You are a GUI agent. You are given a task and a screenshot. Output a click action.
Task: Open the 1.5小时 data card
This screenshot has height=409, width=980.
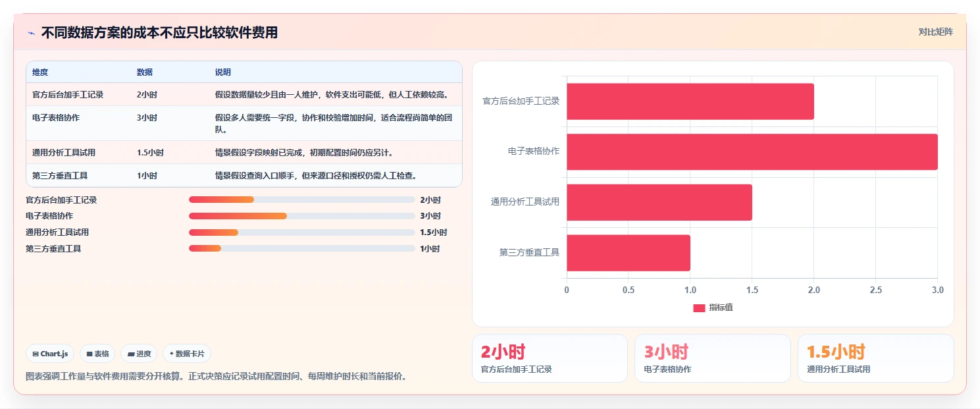876,358
